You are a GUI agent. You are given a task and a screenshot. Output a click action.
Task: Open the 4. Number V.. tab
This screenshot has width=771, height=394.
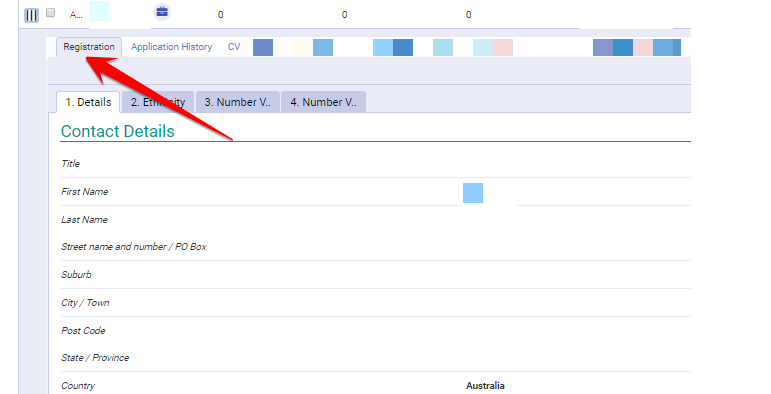(x=323, y=102)
